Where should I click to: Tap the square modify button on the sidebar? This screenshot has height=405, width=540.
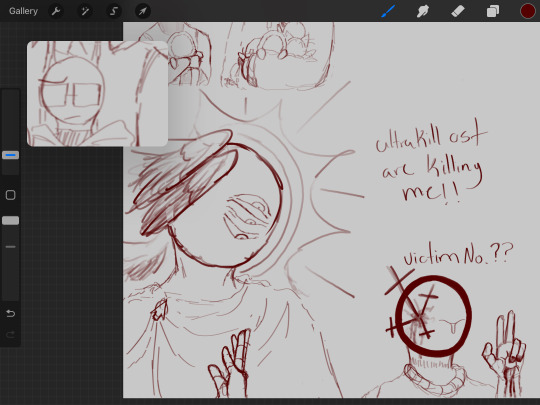point(11,195)
